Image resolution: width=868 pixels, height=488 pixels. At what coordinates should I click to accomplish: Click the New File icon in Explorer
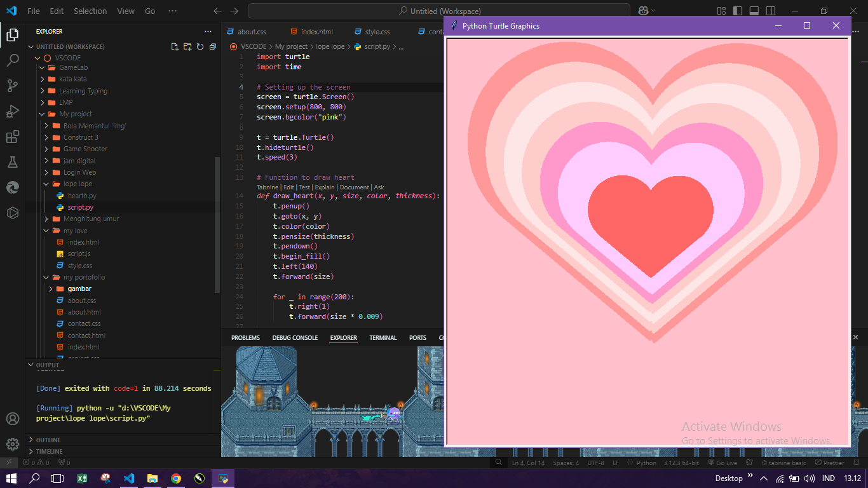click(x=175, y=46)
